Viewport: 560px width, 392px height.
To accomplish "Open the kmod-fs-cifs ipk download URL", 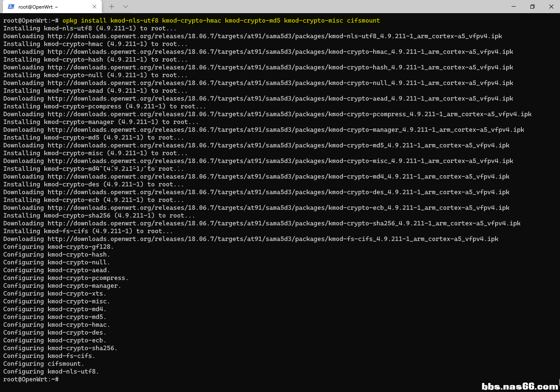I will (273, 239).
